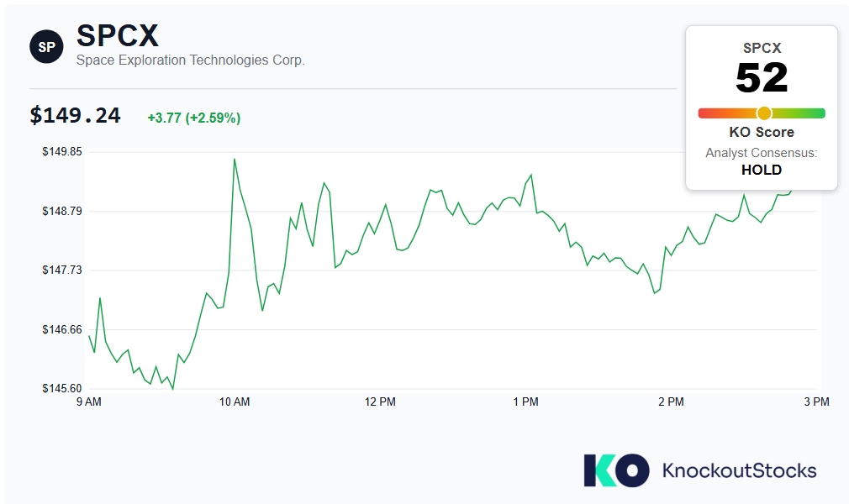The width and height of the screenshot is (849, 504).
Task: Click SPCX label in the score card
Action: (x=762, y=48)
